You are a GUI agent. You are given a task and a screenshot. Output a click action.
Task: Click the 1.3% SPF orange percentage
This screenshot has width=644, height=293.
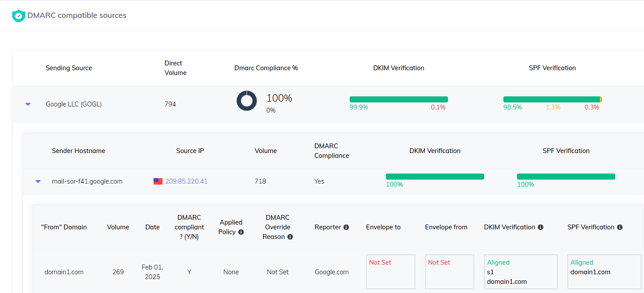click(x=553, y=107)
